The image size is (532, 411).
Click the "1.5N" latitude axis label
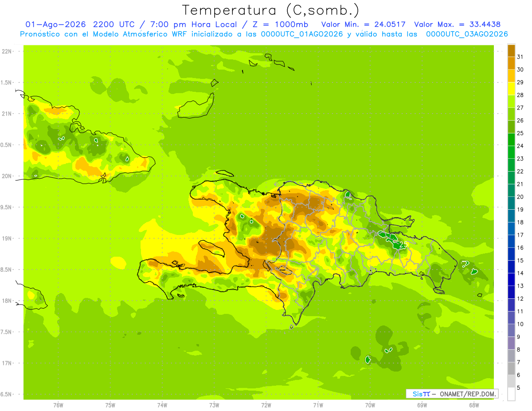click(x=7, y=82)
